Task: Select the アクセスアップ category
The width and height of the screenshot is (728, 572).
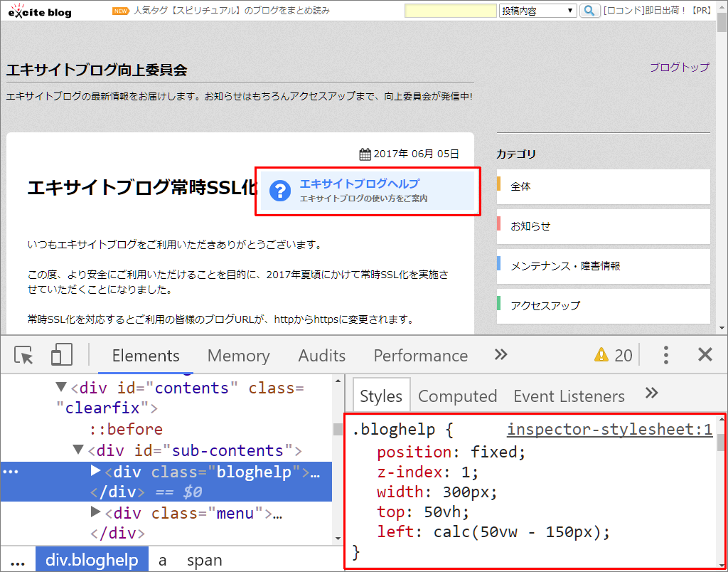Action: tap(603, 306)
